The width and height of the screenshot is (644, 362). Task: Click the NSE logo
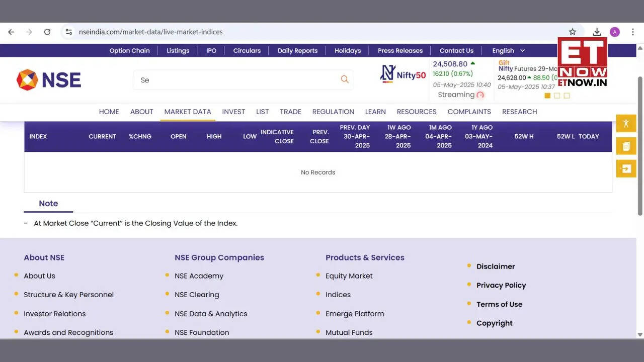pos(48,79)
